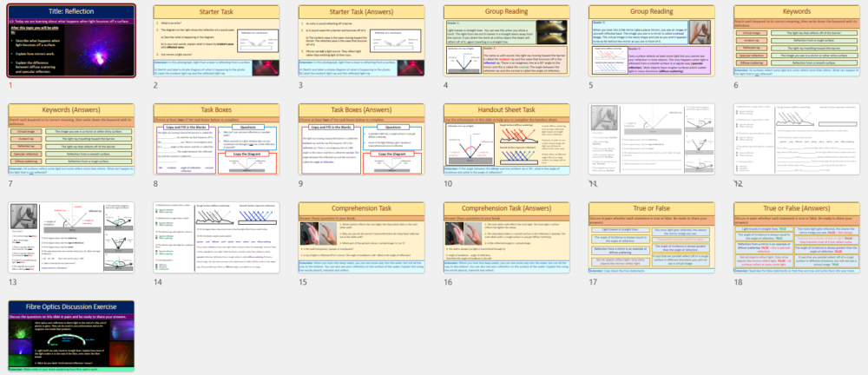This screenshot has width=868, height=375.
Task: Select slide 15 'Comprehension Task' thumbnail
Action: click(361, 238)
